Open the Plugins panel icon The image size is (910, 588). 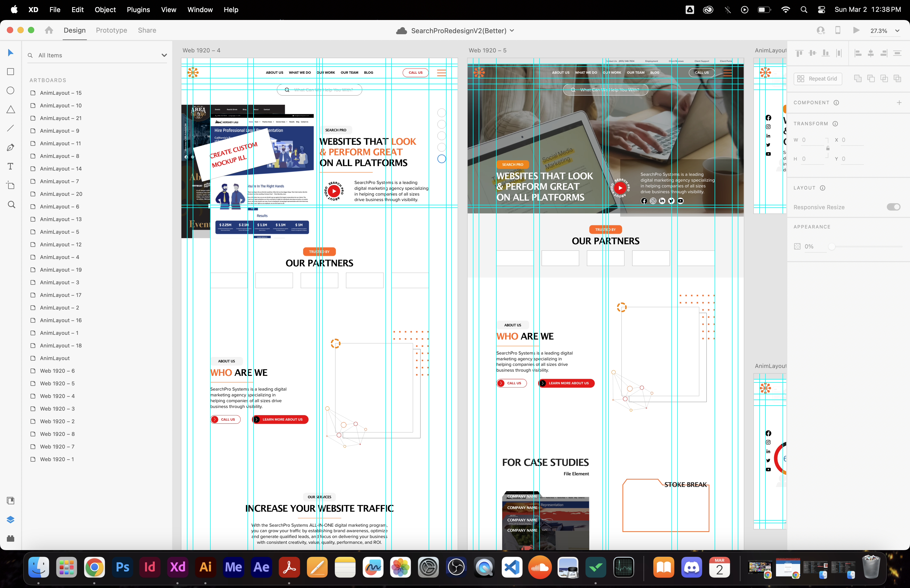tap(11, 538)
